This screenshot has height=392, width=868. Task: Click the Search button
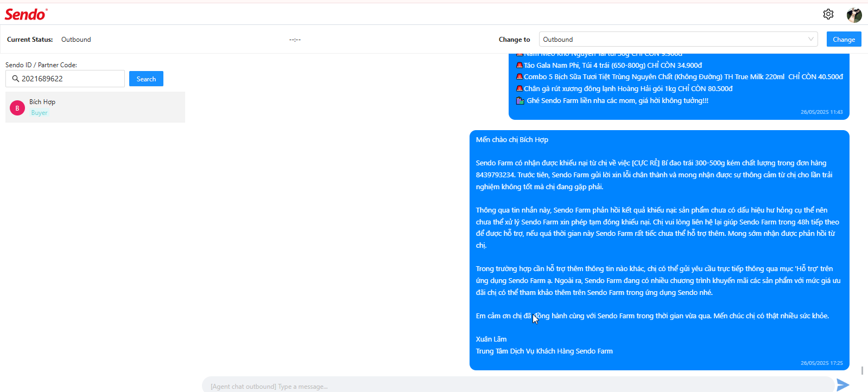tap(146, 79)
